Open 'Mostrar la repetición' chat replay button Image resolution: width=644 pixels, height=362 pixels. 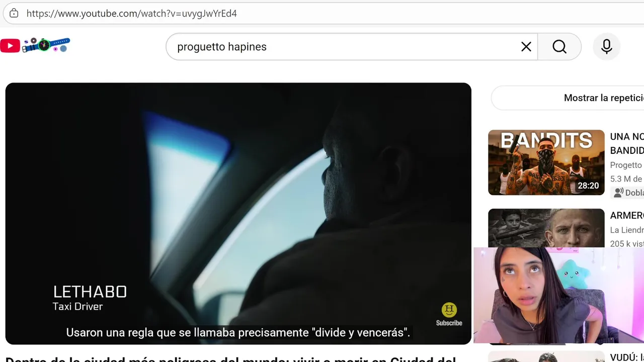pos(568,98)
